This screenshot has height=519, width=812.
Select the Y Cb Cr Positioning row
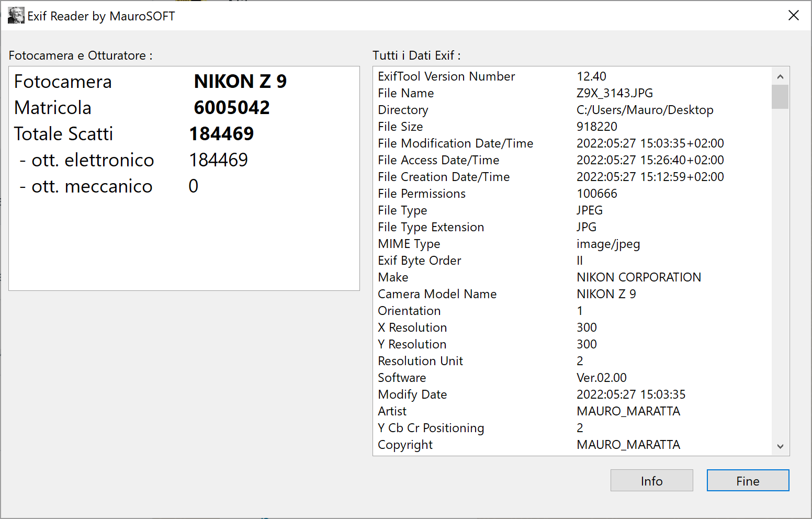[x=572, y=428]
